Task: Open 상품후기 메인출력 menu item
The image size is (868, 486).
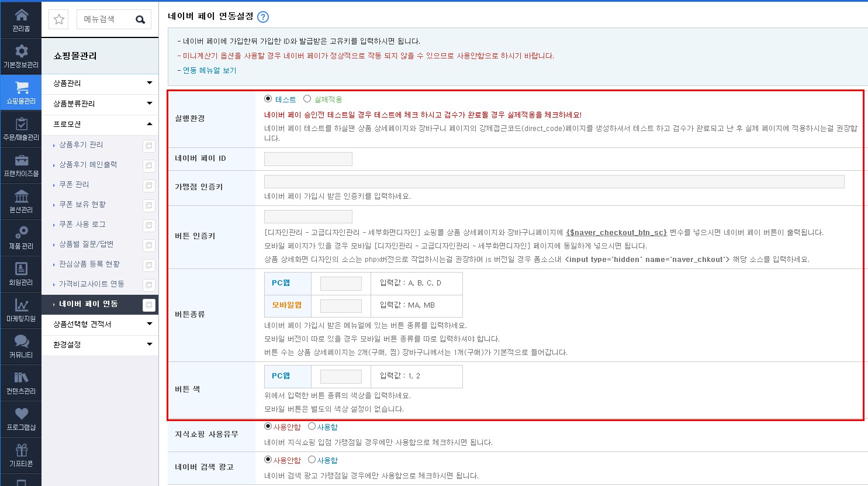Action: click(x=88, y=164)
